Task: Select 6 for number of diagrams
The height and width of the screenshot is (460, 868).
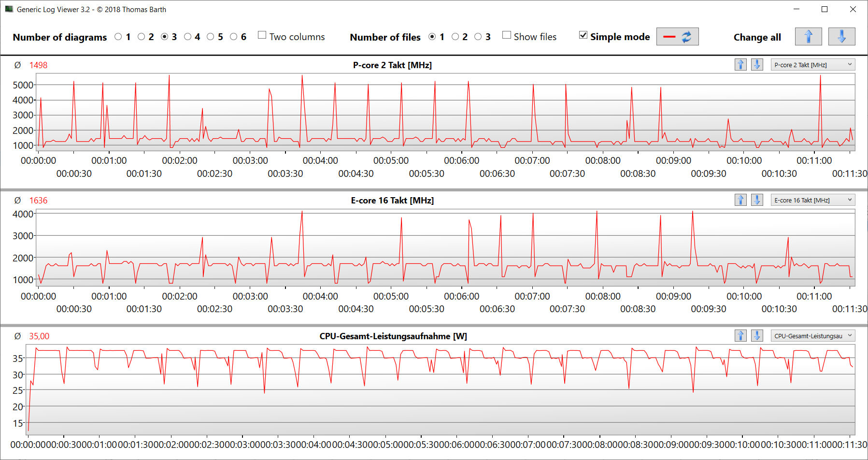Action: click(234, 37)
